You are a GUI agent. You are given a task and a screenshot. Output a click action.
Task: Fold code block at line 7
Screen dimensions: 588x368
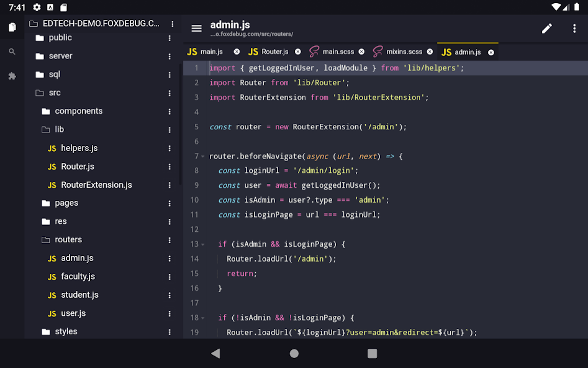click(203, 157)
